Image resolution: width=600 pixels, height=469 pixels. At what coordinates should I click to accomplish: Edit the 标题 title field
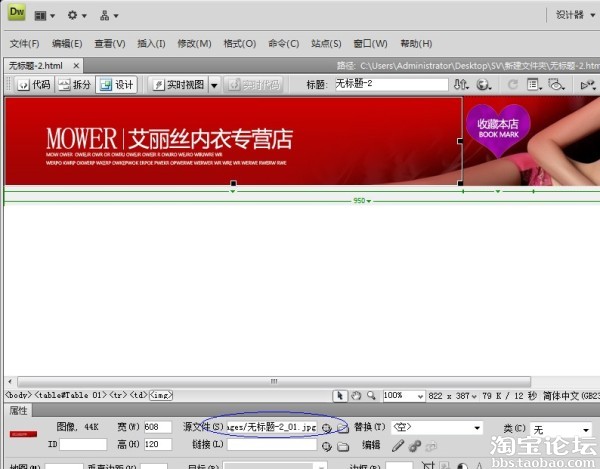point(391,84)
